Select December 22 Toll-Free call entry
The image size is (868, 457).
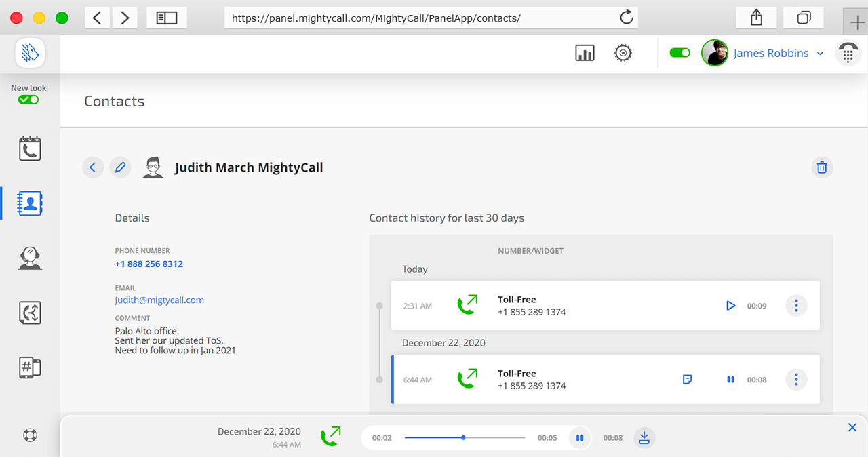(x=606, y=380)
